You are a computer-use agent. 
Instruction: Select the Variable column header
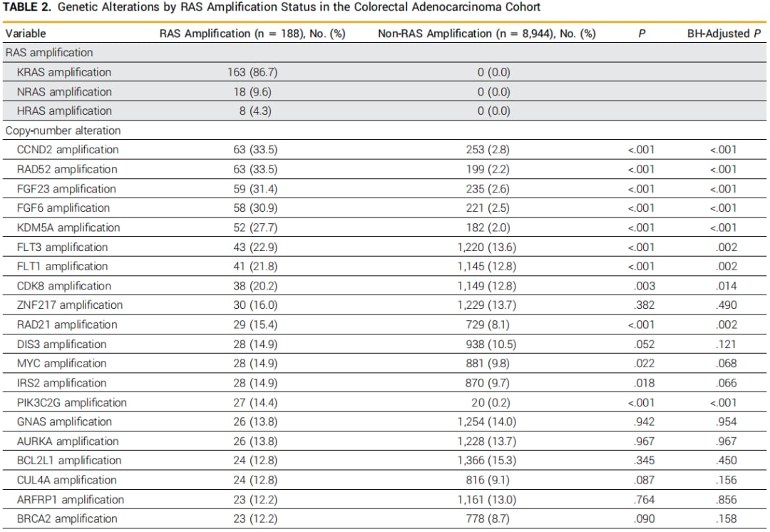[x=26, y=34]
